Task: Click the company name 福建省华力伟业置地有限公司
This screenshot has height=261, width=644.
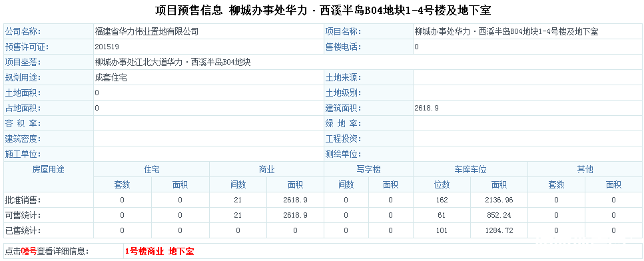Action: (147, 31)
